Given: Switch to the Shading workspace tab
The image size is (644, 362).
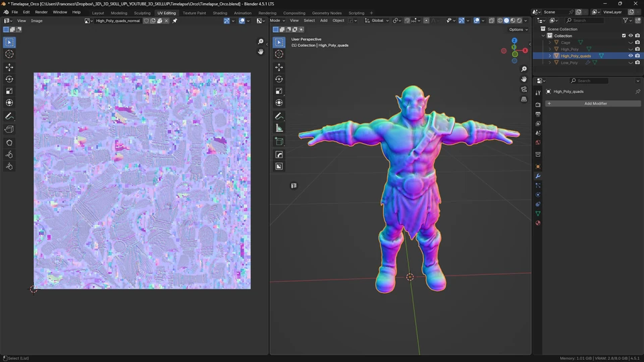Looking at the screenshot, I should click(220, 13).
